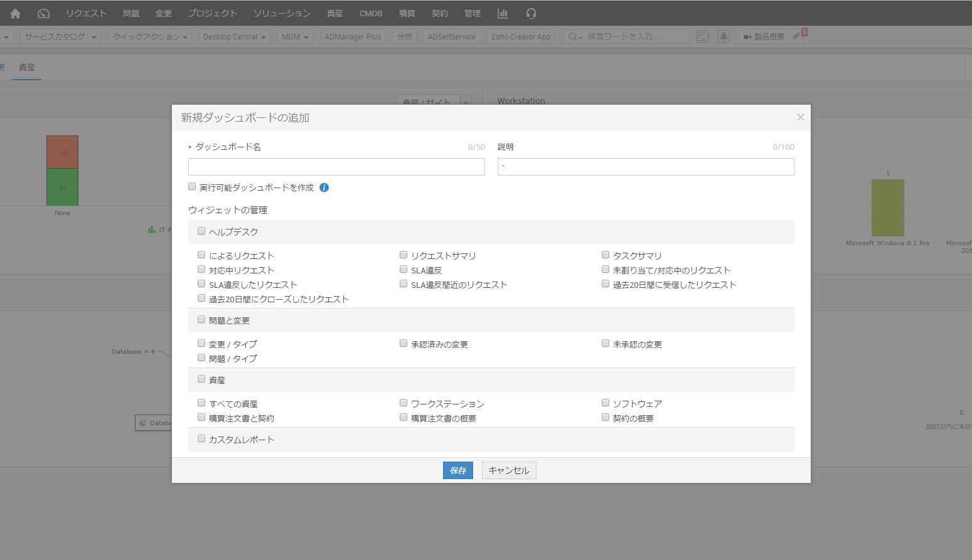972x560 pixels.
Task: Close the 新規ダッシュボードの追加 dialog
Action: point(800,117)
